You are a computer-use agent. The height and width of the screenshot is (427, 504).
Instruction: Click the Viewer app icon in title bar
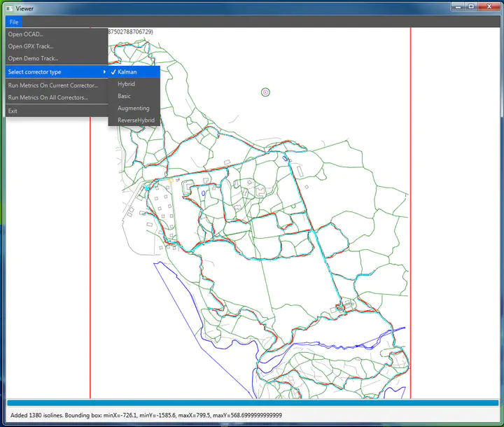tap(8, 7)
